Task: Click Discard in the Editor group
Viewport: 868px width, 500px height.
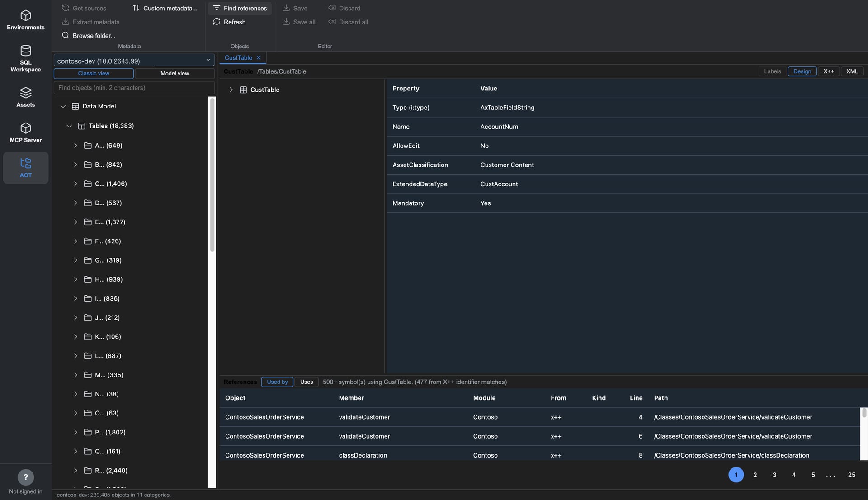Action: pyautogui.click(x=344, y=8)
